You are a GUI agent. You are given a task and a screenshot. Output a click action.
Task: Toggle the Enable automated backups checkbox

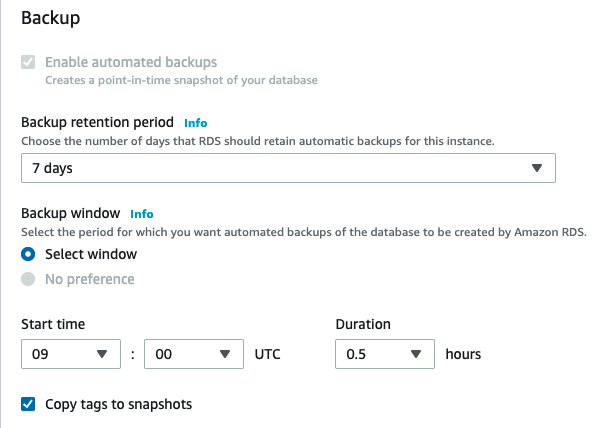coord(28,62)
